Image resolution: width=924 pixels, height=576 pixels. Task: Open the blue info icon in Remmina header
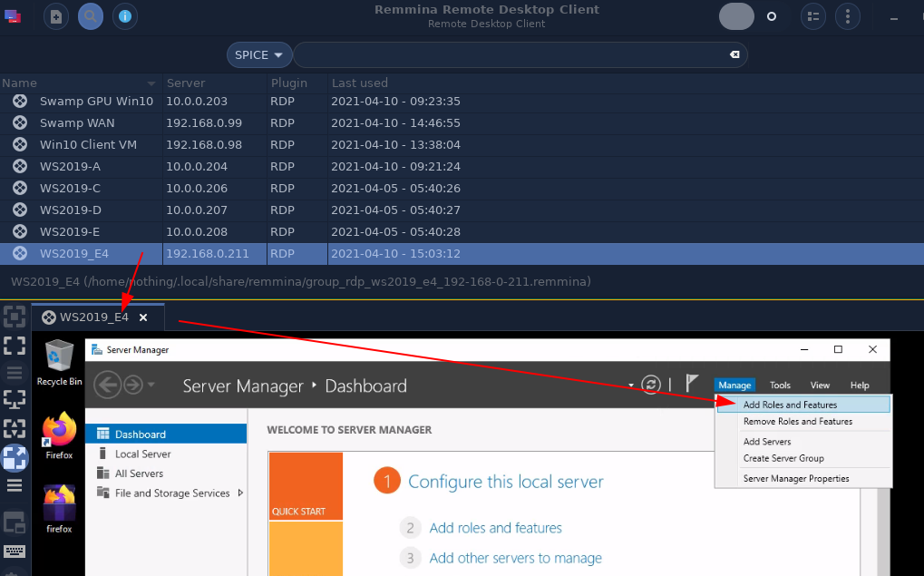[124, 16]
